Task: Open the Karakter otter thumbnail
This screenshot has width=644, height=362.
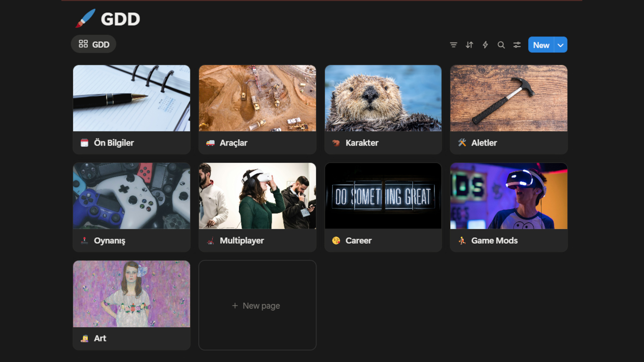Action: click(383, 98)
